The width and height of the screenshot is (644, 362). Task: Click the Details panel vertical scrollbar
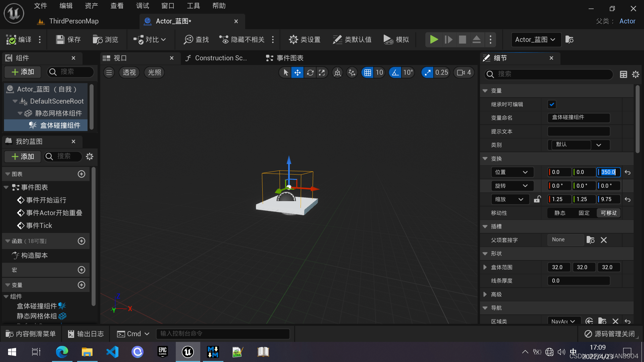click(637, 119)
